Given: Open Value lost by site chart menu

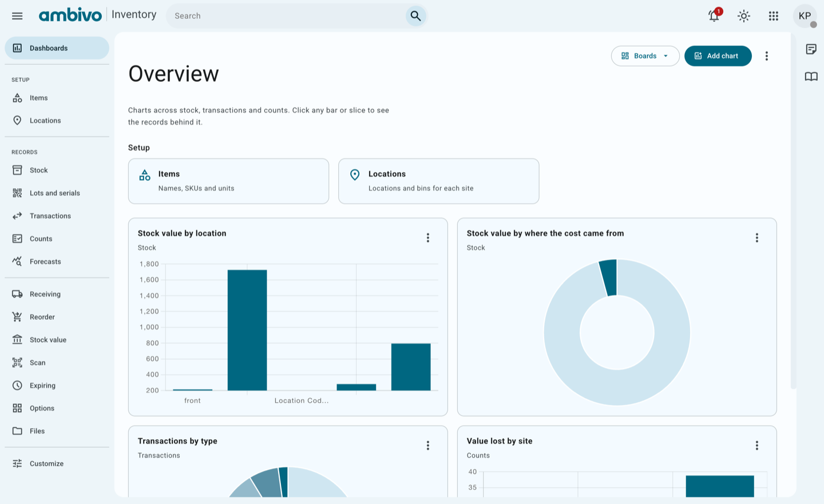Looking at the screenshot, I should [x=757, y=446].
